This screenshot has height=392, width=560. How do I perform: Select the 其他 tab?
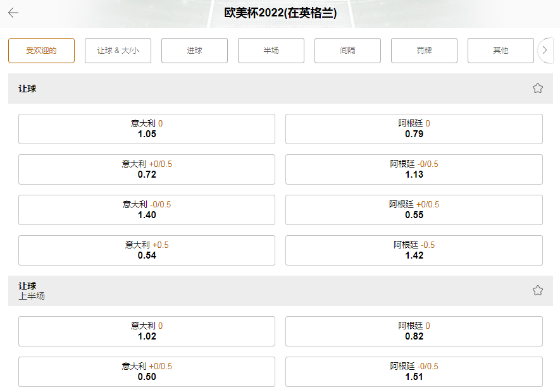501,51
